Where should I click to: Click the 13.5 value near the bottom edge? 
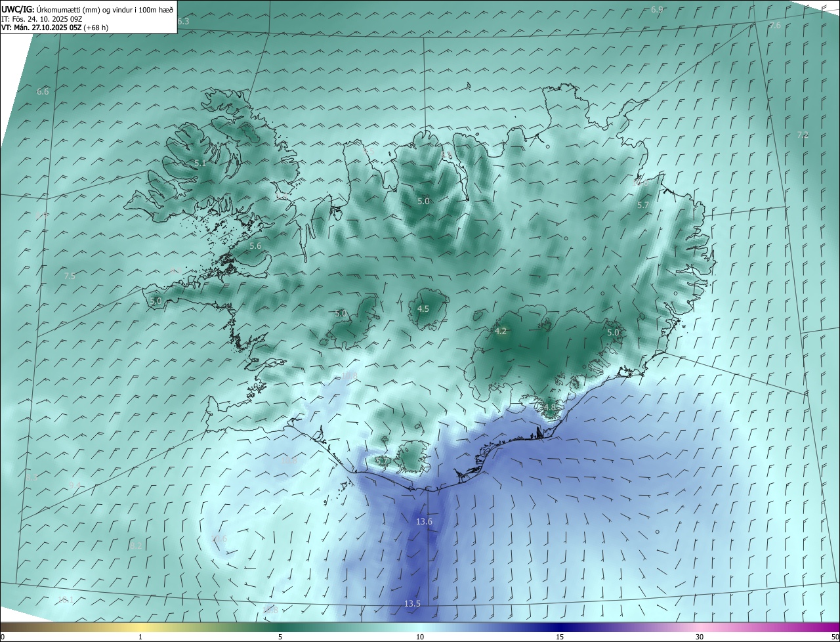(412, 603)
